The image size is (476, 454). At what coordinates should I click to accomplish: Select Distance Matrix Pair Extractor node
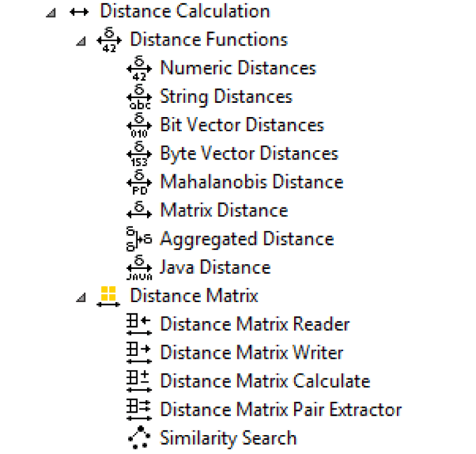pyautogui.click(x=281, y=409)
